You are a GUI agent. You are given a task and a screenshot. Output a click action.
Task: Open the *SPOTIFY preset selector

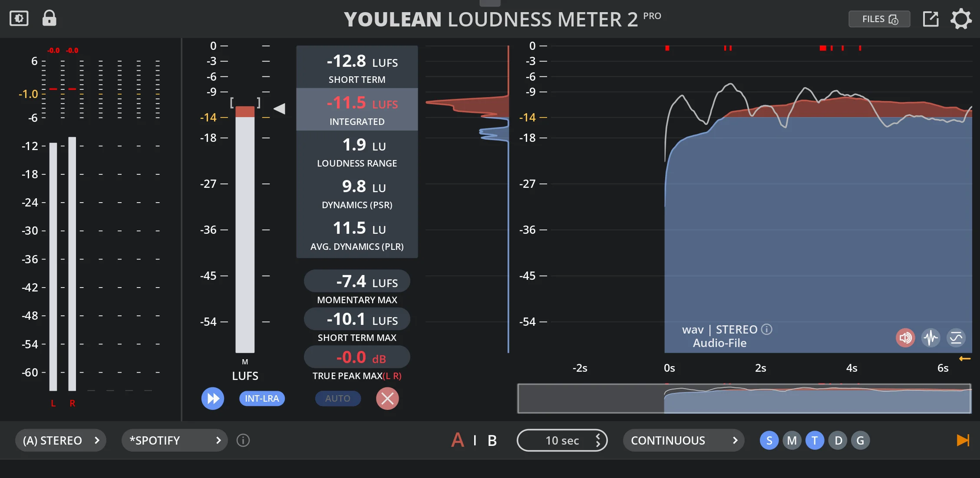tap(174, 440)
